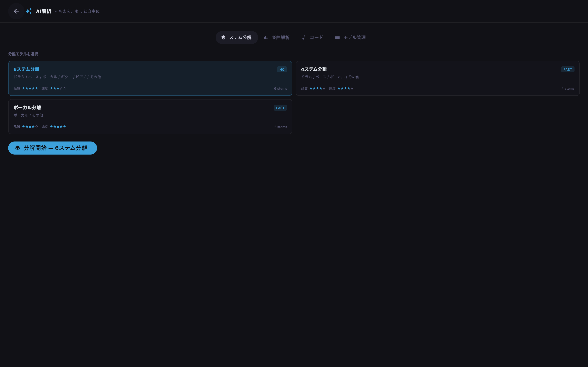Screen dimensions: 588x367
Task: Select the 4ステム分離 model card
Action: (x=438, y=78)
